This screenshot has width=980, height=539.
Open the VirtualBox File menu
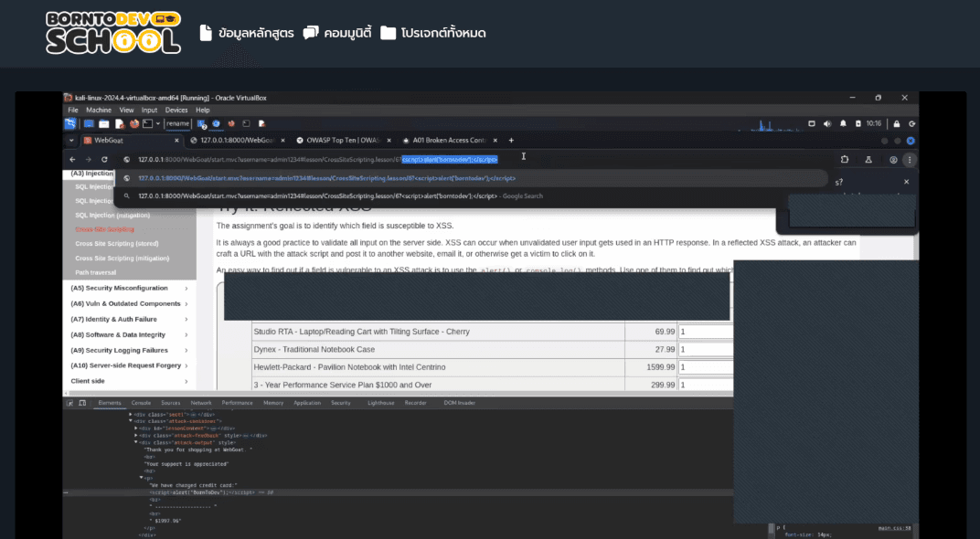[73, 110]
